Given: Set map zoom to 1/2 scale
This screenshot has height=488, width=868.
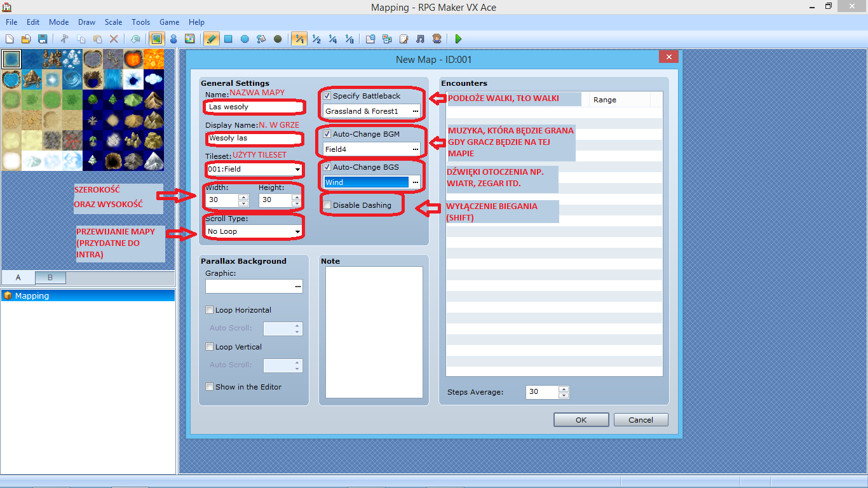Looking at the screenshot, I should (x=316, y=39).
